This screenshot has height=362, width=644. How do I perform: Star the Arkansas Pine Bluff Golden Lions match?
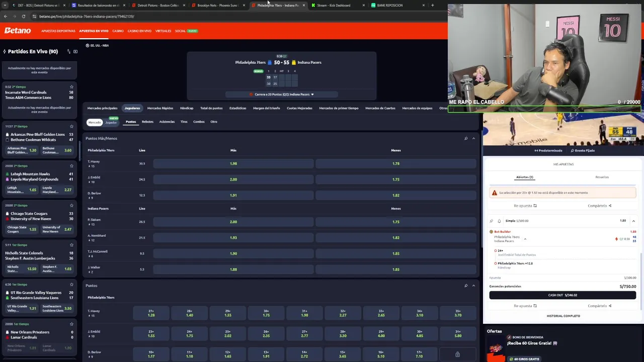[71, 126]
